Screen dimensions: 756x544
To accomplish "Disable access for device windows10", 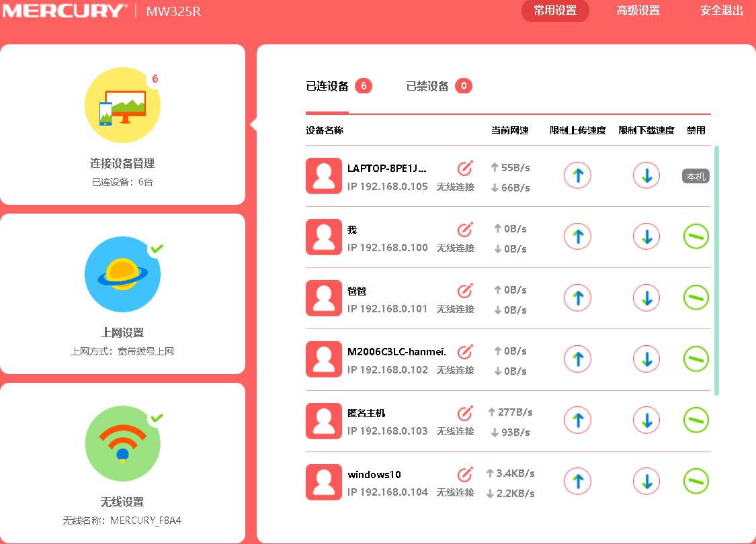I will pyautogui.click(x=696, y=481).
